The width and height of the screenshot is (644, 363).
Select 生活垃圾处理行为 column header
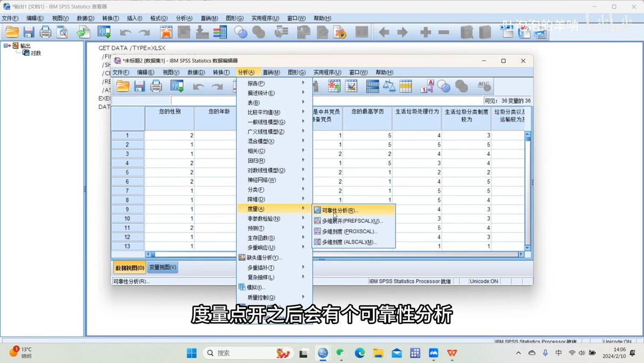click(417, 119)
